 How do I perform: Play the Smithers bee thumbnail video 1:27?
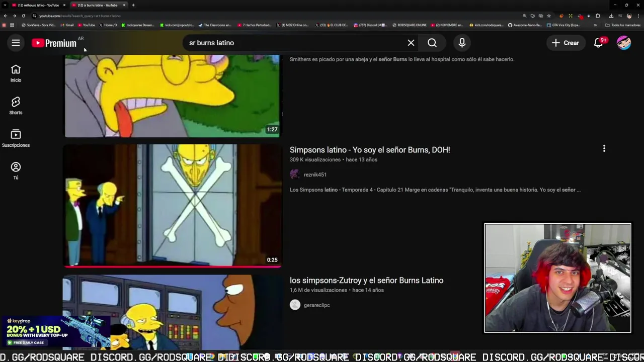click(x=172, y=96)
